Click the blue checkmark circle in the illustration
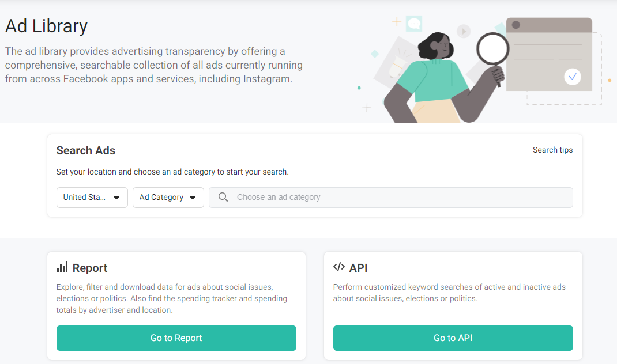The image size is (617, 364). 572,76
